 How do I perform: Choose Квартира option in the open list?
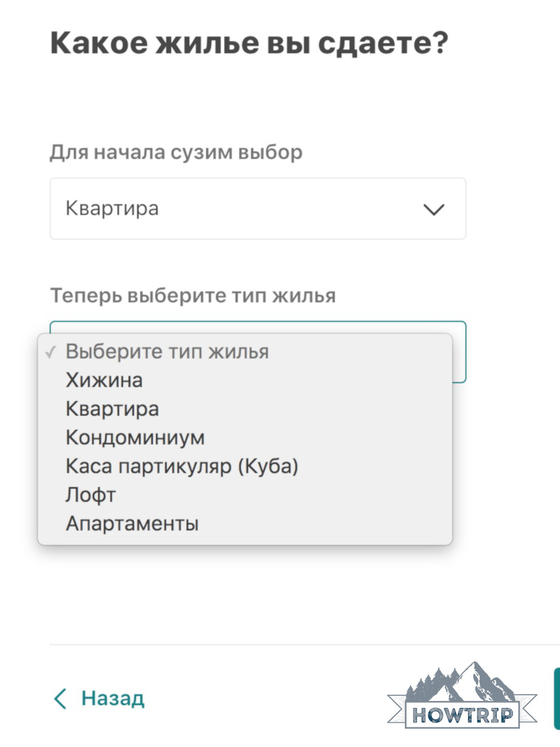coord(113,409)
